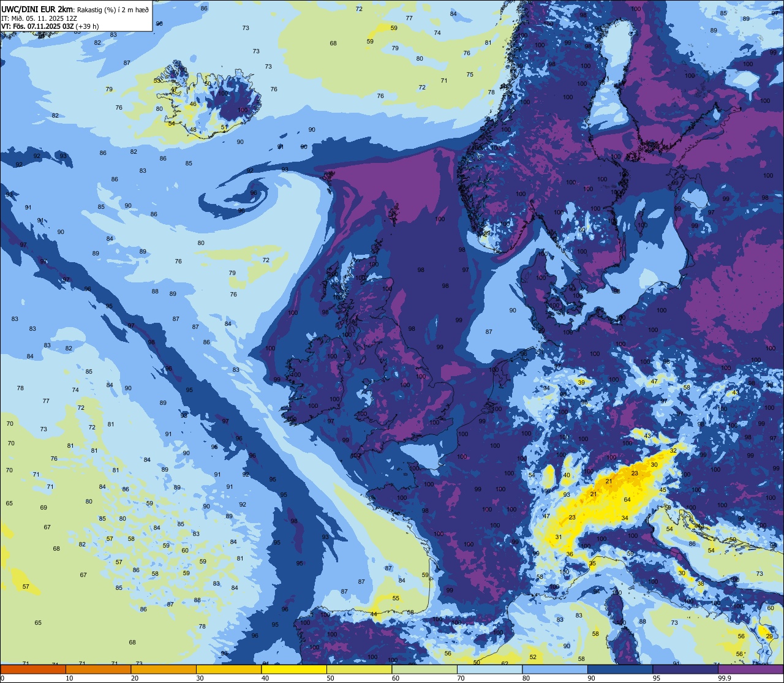Click the 90–95 dark blue legend swatch
This screenshot has height=683, width=784.
click(x=620, y=670)
